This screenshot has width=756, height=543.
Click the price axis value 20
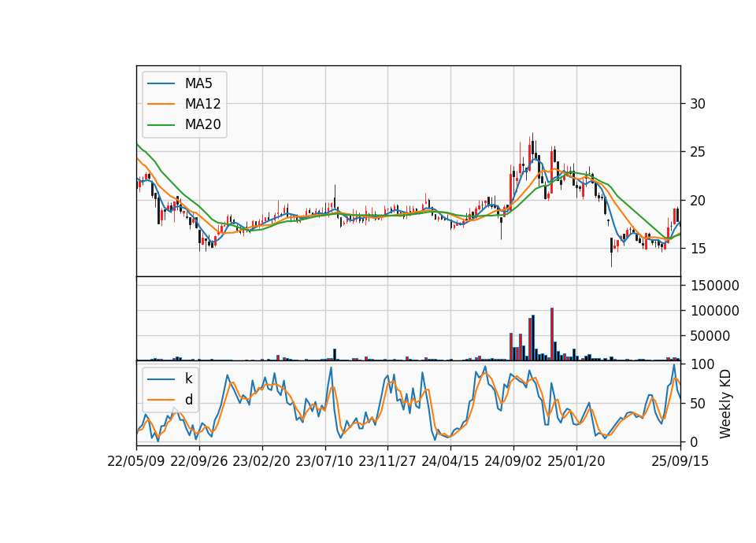tap(697, 201)
